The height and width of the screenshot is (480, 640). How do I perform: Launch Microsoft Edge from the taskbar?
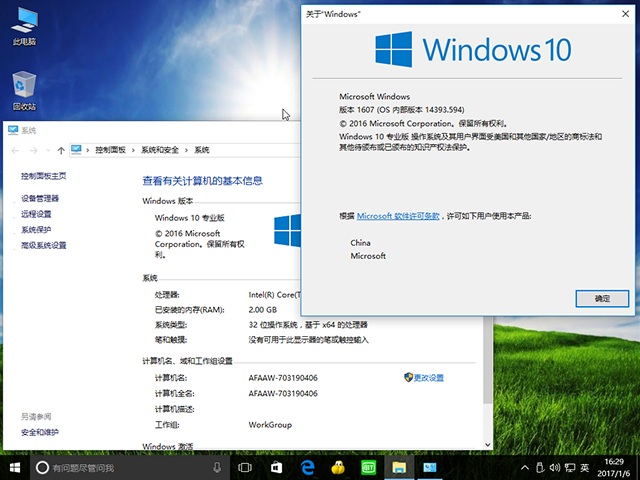(x=307, y=467)
